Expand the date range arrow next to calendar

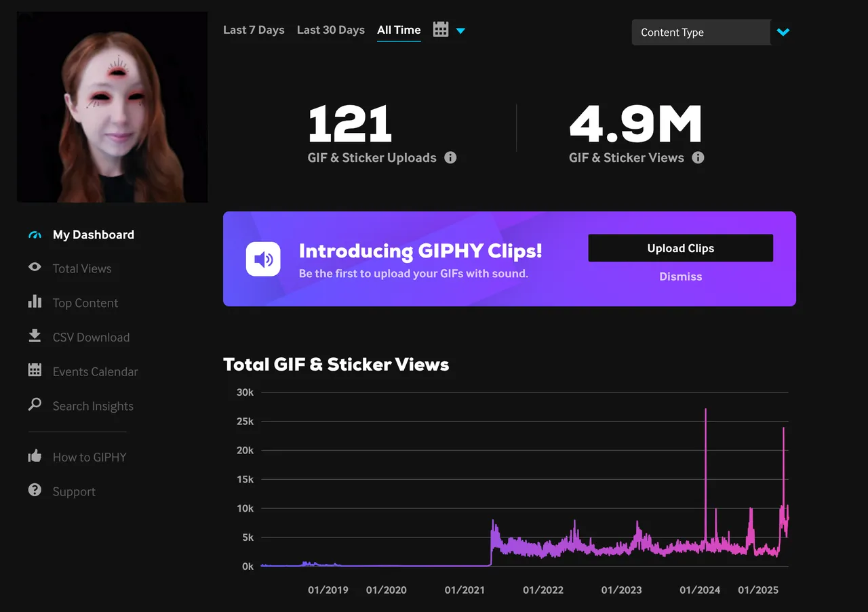460,30
